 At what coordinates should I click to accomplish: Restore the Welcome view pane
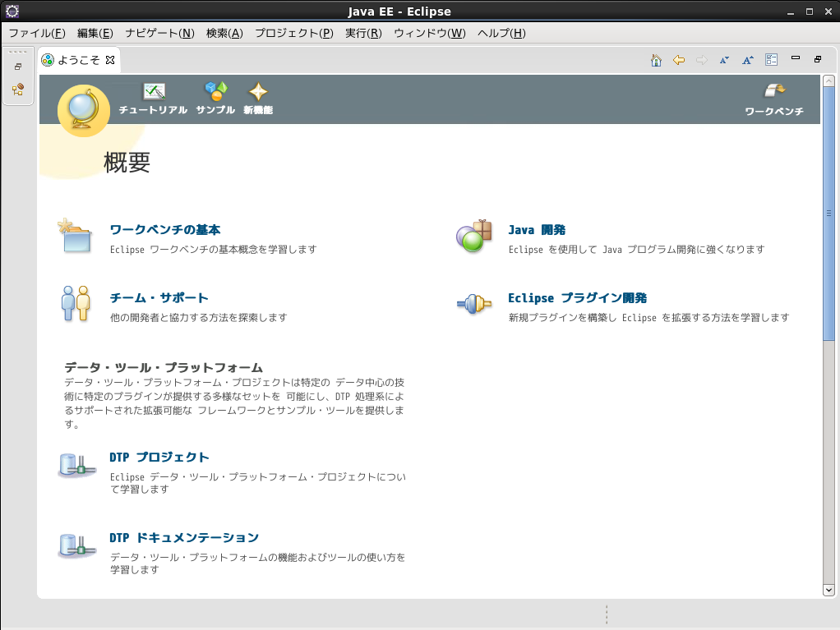(x=818, y=59)
